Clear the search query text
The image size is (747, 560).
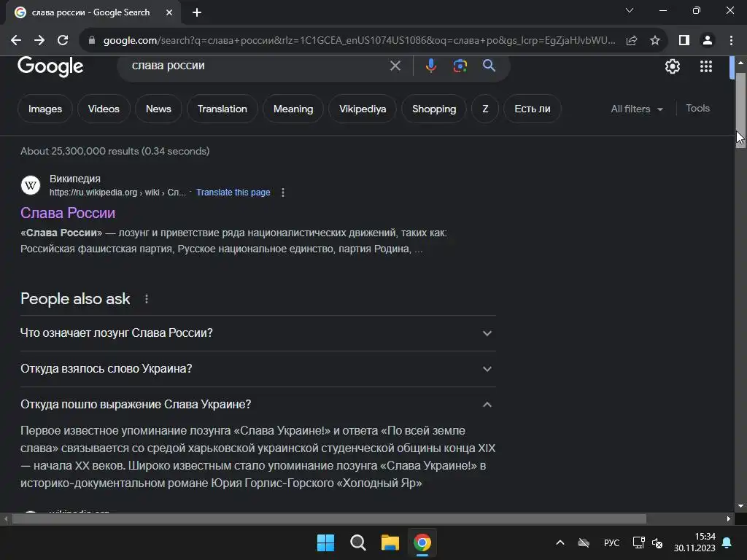(x=395, y=66)
